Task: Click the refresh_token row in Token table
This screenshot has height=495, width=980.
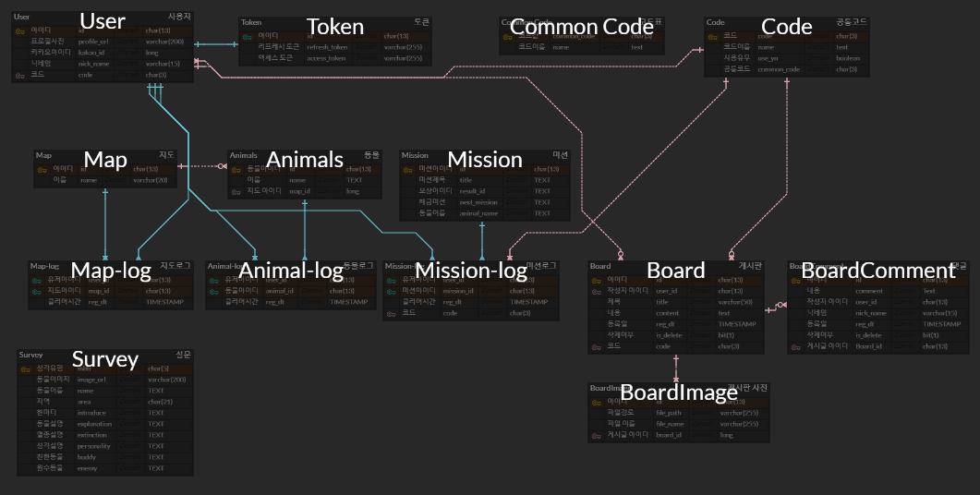Action: [x=335, y=47]
